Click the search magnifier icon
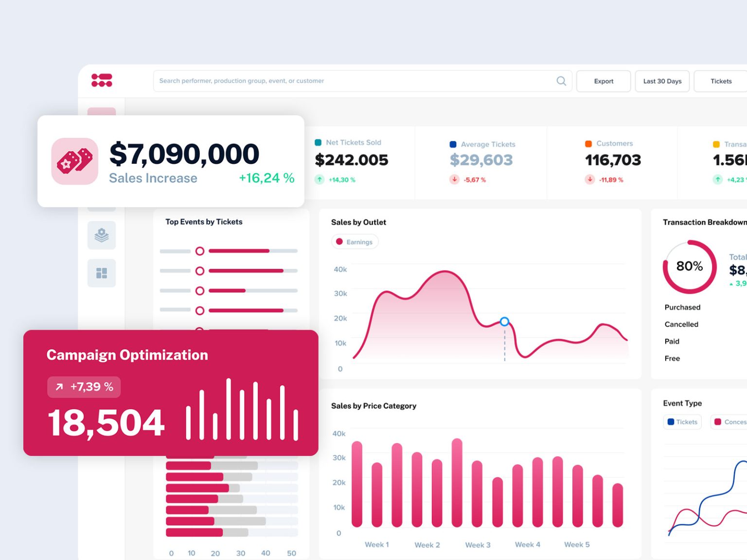This screenshot has width=747, height=560. 561,81
